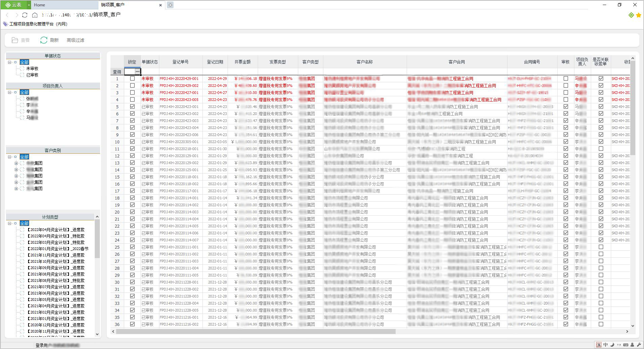This screenshot has height=349, width=644.
Task: Click the yellow favorites star icon
Action: pos(639,15)
